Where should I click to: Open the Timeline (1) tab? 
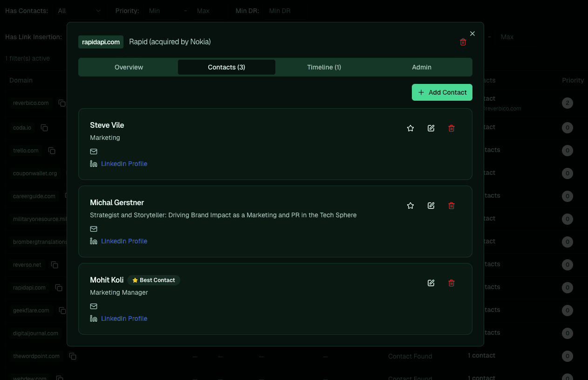pos(324,67)
